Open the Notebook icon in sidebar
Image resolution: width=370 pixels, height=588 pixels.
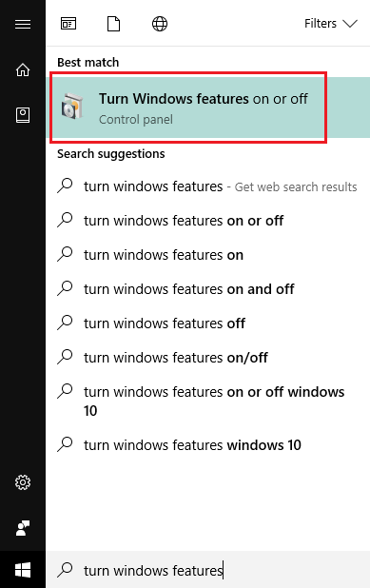pyautogui.click(x=23, y=115)
